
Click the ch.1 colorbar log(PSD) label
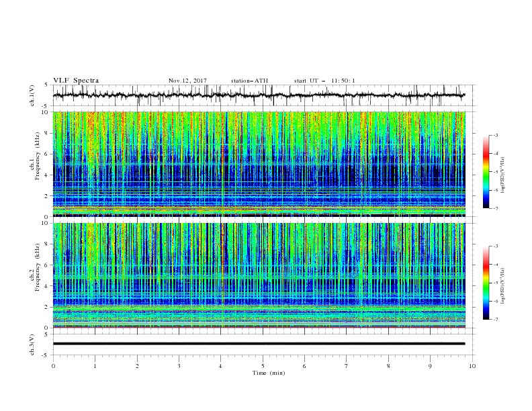pyautogui.click(x=503, y=175)
